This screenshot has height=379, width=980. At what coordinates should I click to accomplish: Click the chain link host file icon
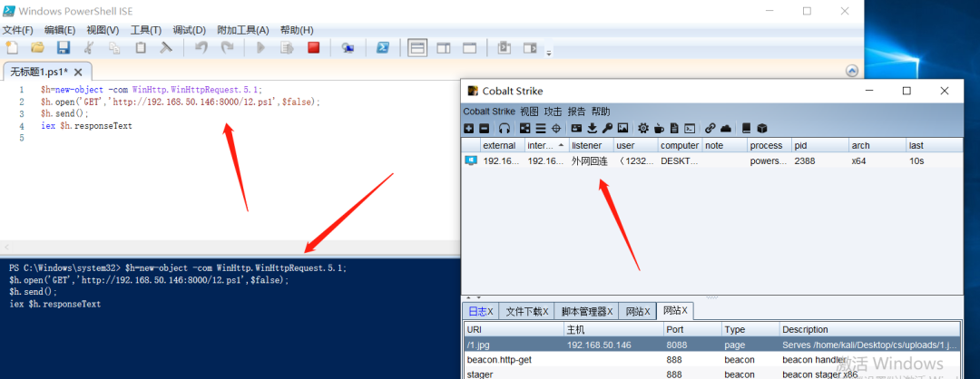(x=710, y=128)
